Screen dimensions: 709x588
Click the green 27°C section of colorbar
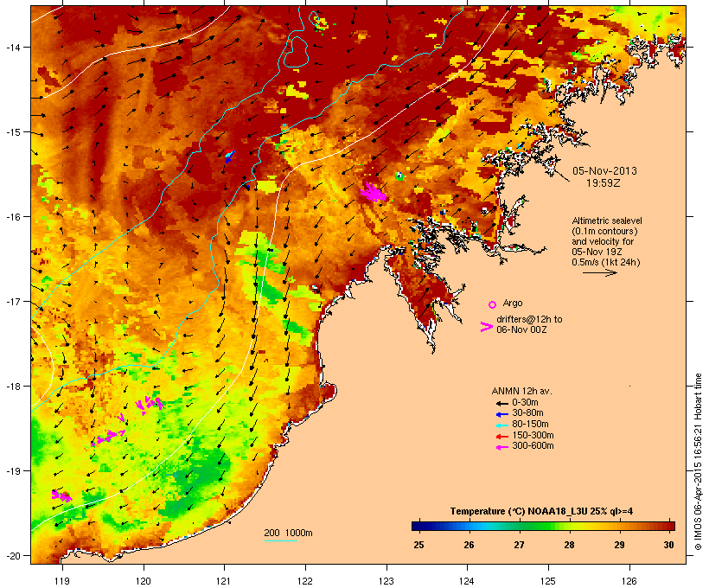pyautogui.click(x=519, y=526)
